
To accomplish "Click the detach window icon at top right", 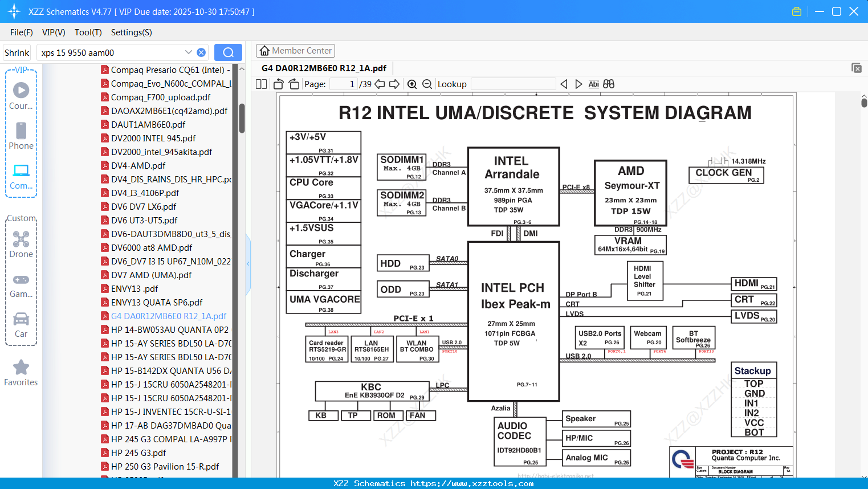I will pos(857,68).
